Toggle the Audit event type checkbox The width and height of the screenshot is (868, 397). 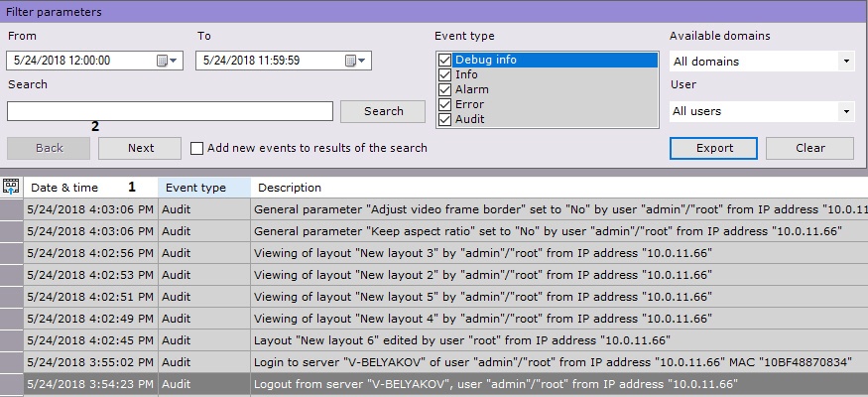tap(444, 119)
